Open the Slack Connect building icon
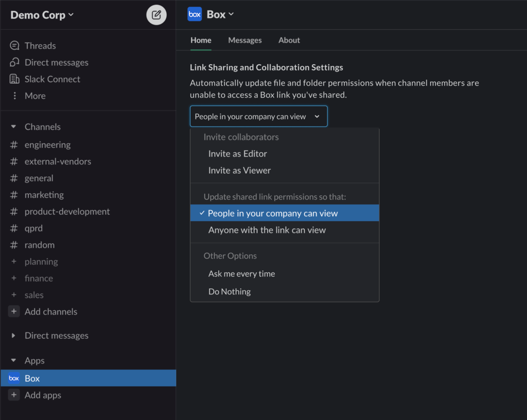The image size is (527, 420). coord(14,79)
